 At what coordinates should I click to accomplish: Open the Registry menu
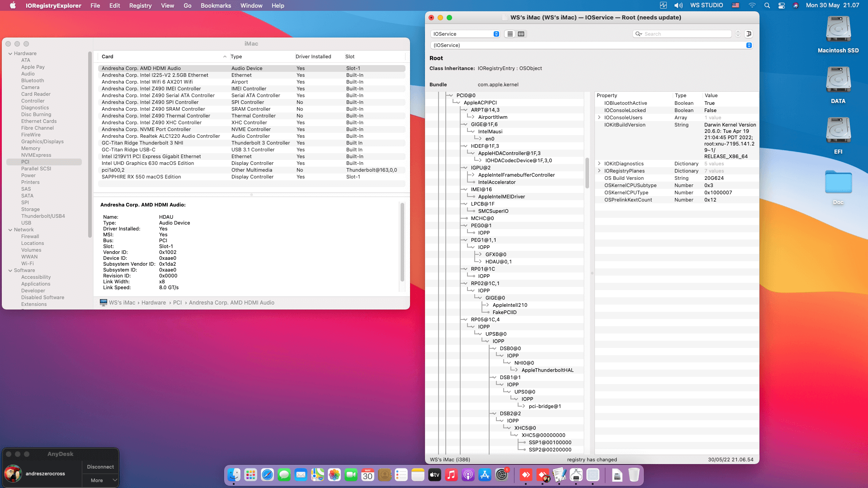[x=140, y=5]
